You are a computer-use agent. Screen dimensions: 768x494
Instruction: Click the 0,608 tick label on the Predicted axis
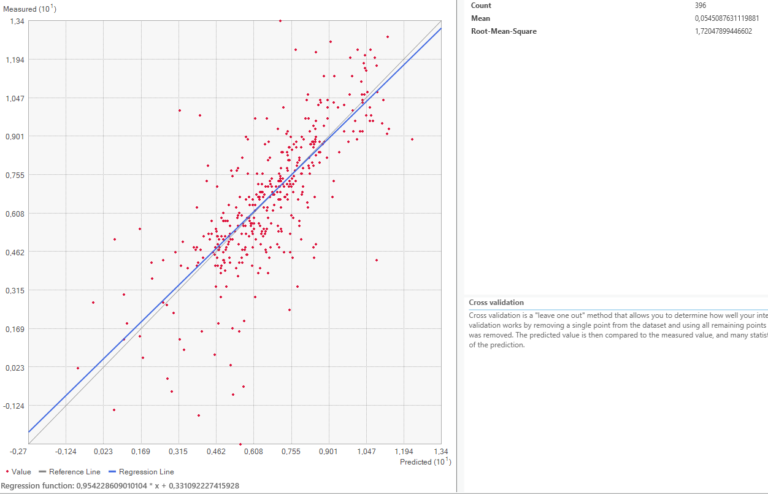tap(253, 452)
